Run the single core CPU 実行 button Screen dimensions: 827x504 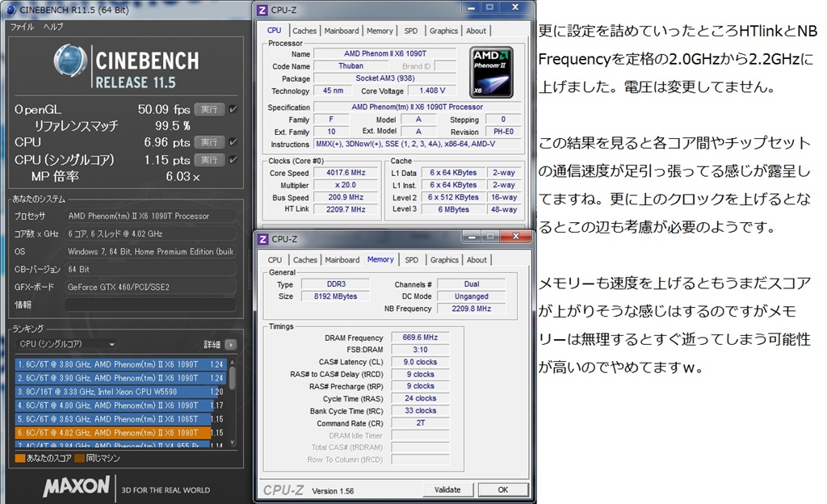click(x=209, y=159)
